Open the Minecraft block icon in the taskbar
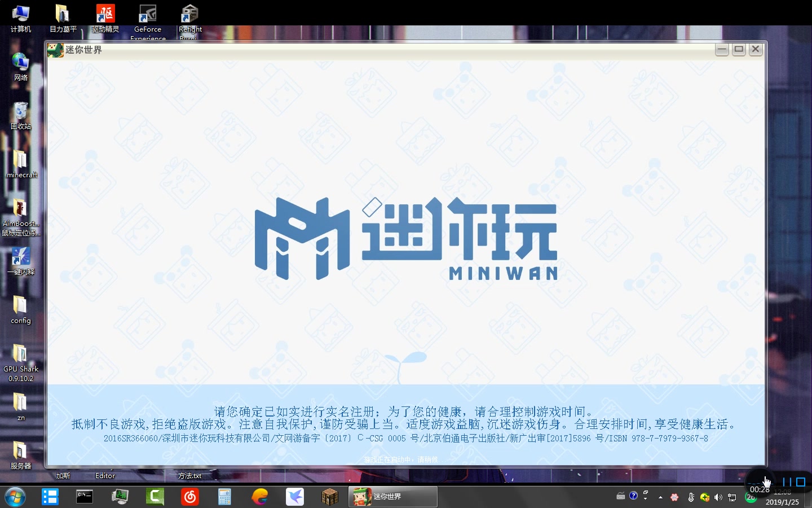This screenshot has width=812, height=508. (x=330, y=497)
